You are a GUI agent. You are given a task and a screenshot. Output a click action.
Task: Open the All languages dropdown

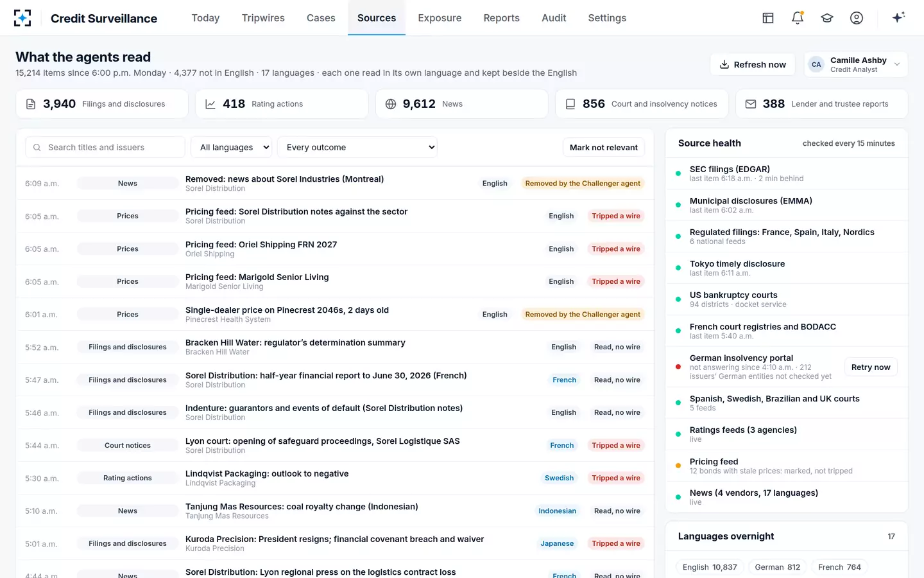[x=232, y=147]
